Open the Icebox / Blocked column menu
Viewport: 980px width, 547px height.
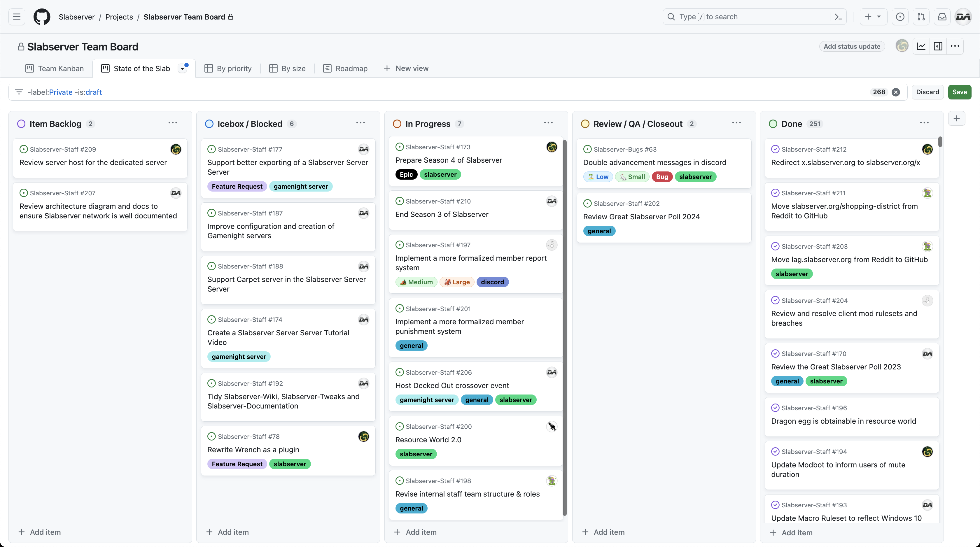click(x=360, y=123)
